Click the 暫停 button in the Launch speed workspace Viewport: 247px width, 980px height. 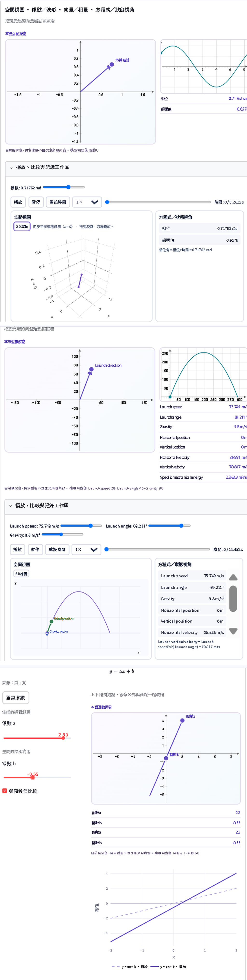[35, 549]
